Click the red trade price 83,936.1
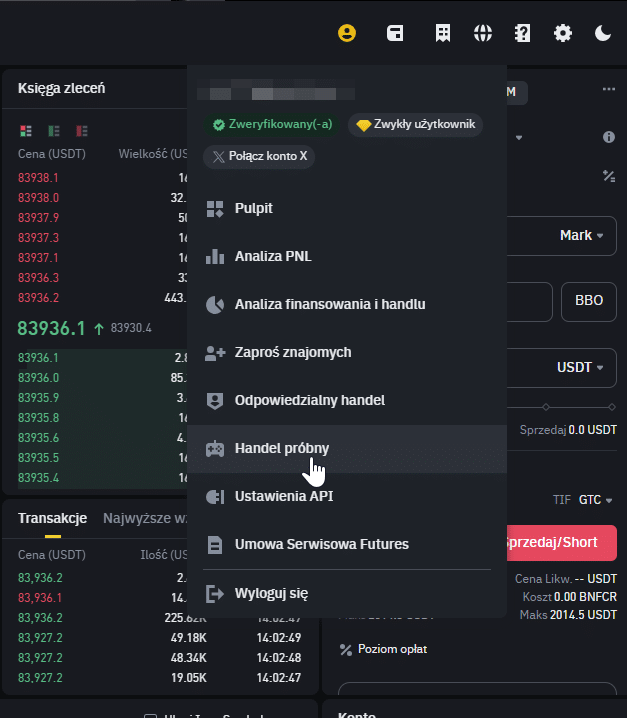The height and width of the screenshot is (718, 627). [40, 598]
